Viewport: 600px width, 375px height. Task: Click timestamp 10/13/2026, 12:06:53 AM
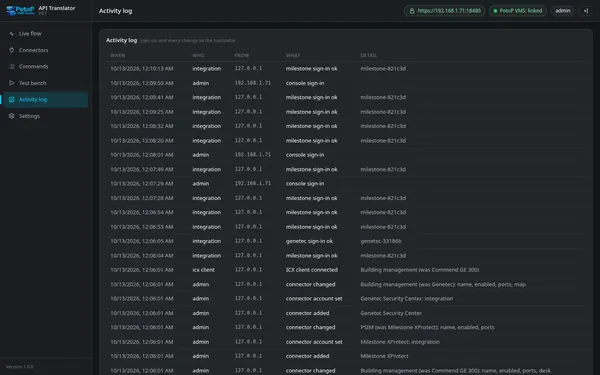coord(142,227)
